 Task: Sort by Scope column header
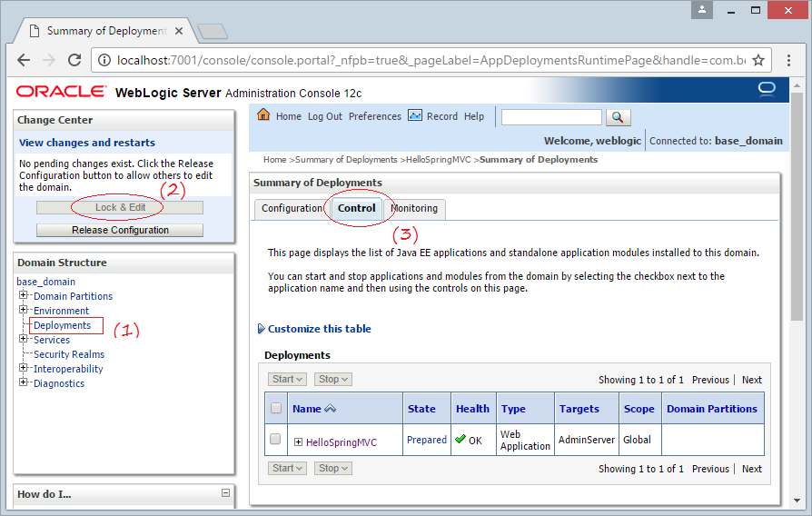click(639, 409)
